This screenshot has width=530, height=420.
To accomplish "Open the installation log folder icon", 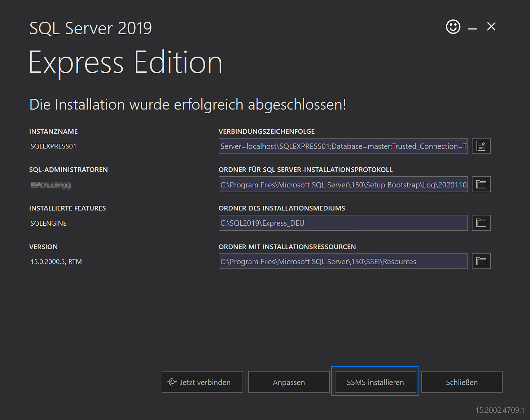I will pos(481,184).
